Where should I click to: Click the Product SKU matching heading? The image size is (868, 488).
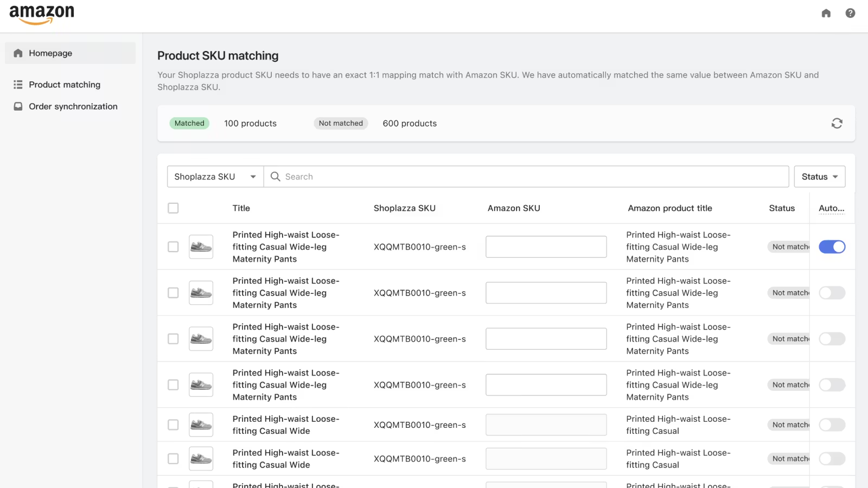[x=218, y=56]
